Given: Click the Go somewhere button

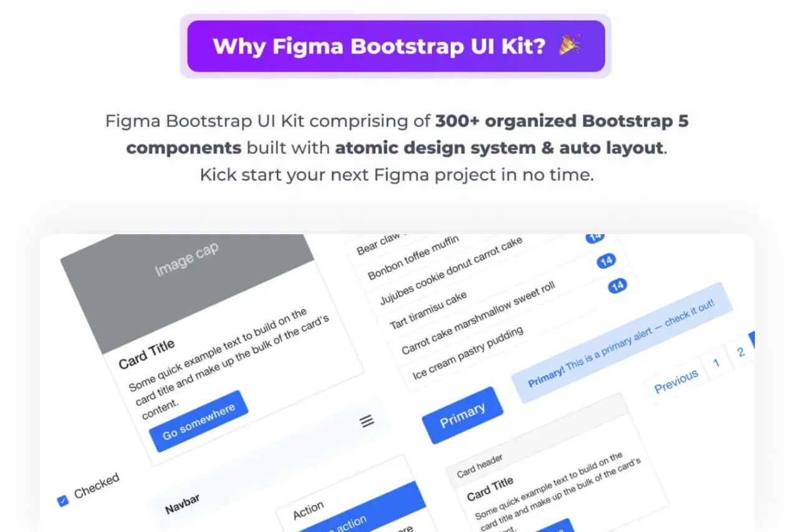Looking at the screenshot, I should (x=199, y=421).
